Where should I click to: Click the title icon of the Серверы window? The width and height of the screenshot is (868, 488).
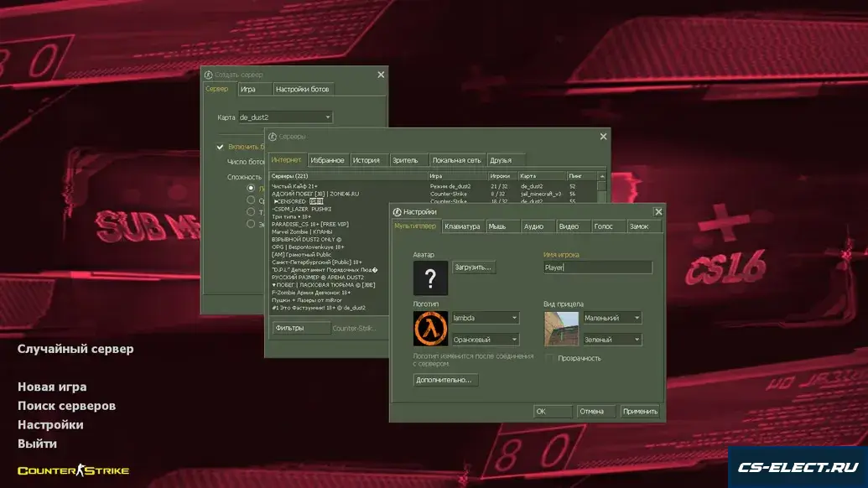pos(273,137)
